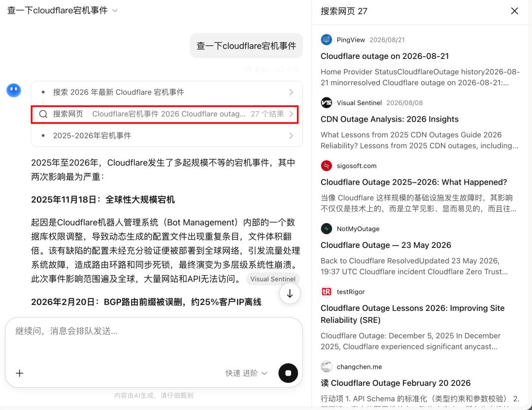Open 'CDN Outage Analysis: 2026 Insights' result
The height and width of the screenshot is (410, 532).
point(390,119)
